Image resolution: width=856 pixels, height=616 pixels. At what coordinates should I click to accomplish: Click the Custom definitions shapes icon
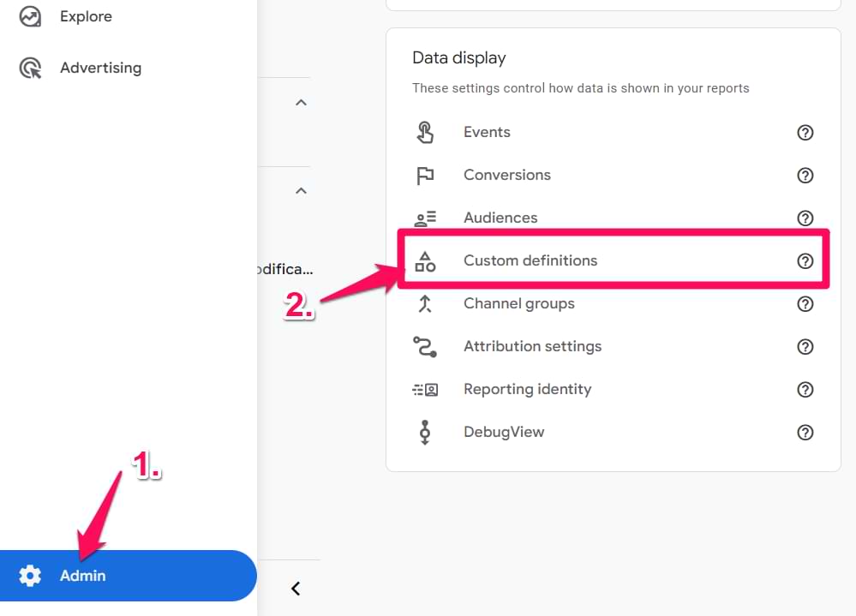pyautogui.click(x=425, y=261)
